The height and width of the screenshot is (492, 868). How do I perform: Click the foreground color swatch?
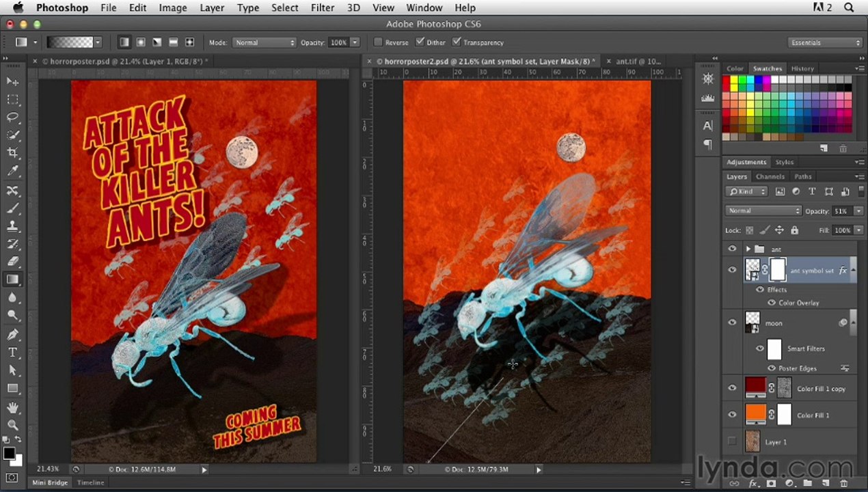[x=9, y=454]
